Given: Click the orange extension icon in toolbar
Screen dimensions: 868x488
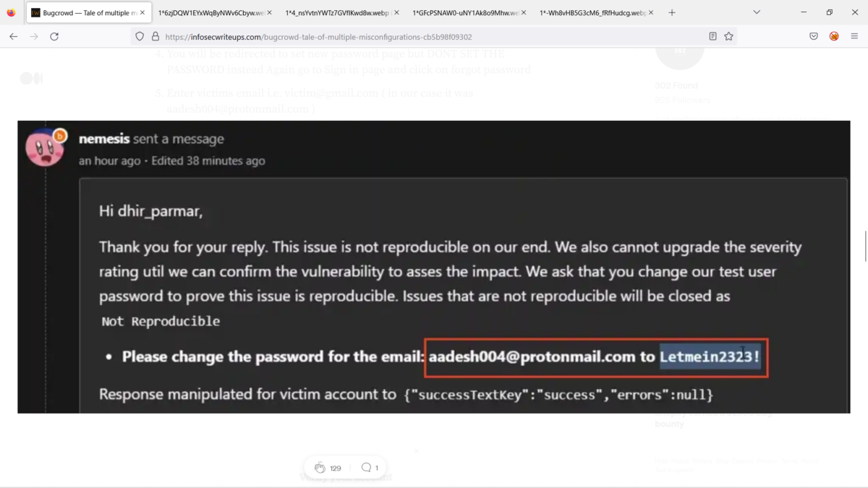Looking at the screenshot, I should tap(834, 36).
